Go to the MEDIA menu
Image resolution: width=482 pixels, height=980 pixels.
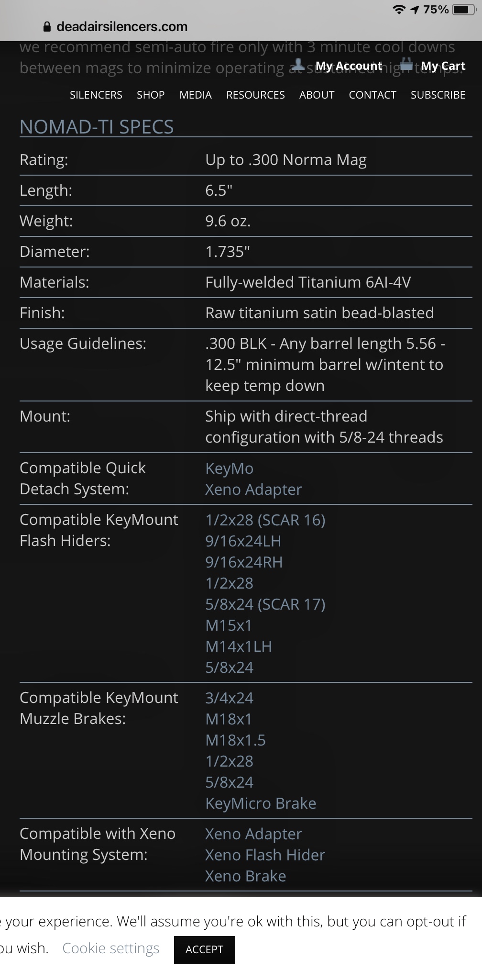click(196, 95)
